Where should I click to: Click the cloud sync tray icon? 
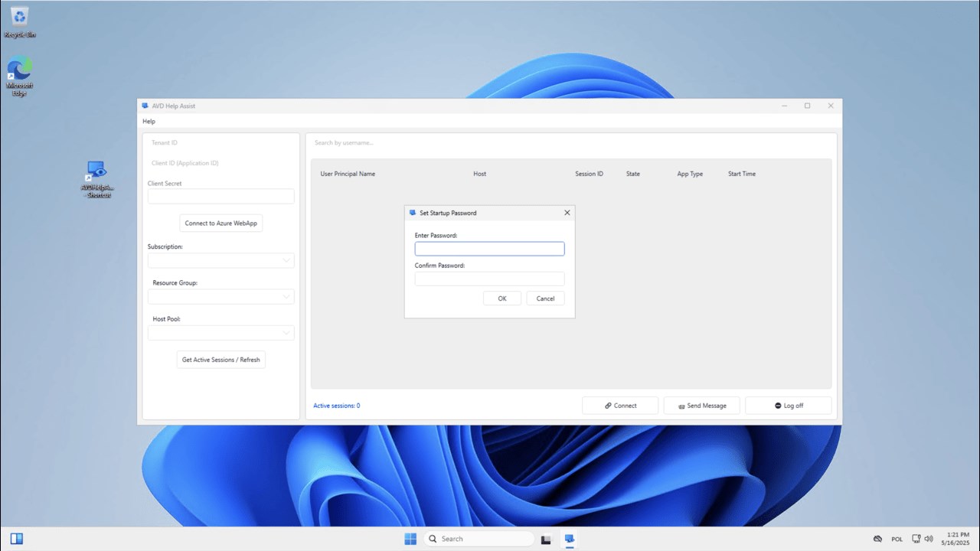[877, 539]
